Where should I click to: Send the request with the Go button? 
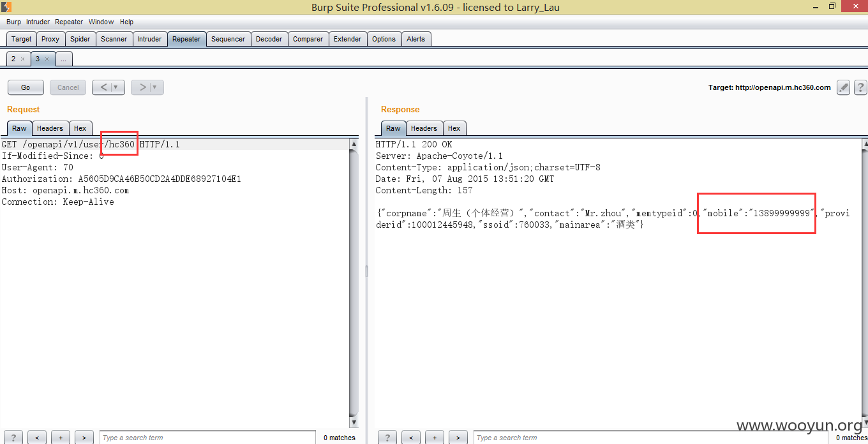(x=26, y=87)
